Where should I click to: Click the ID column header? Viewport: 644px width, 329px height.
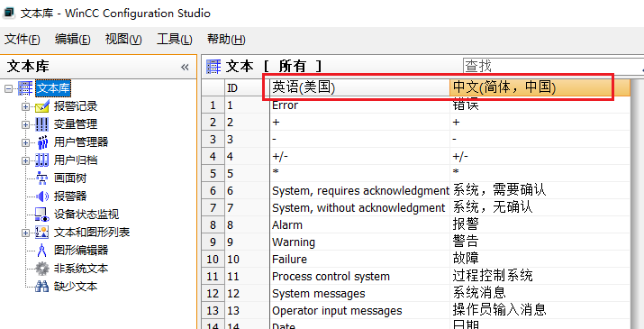click(247, 88)
